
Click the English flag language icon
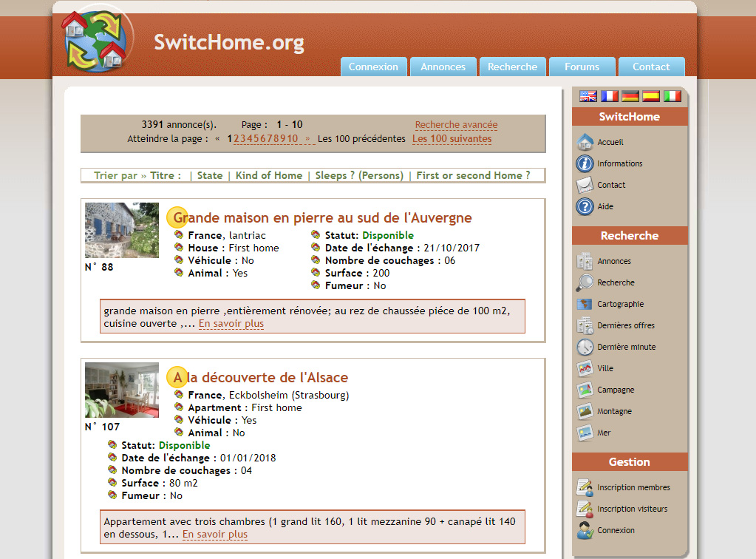588,96
